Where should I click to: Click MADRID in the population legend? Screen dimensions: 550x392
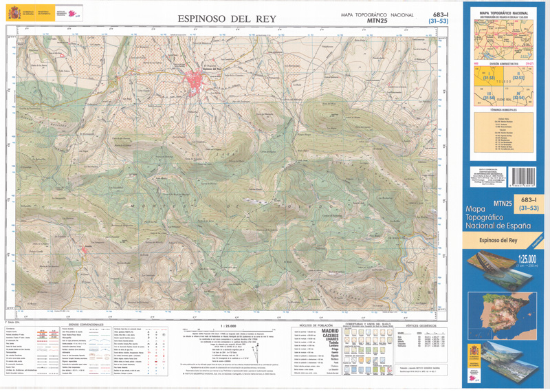pyautogui.click(x=330, y=331)
